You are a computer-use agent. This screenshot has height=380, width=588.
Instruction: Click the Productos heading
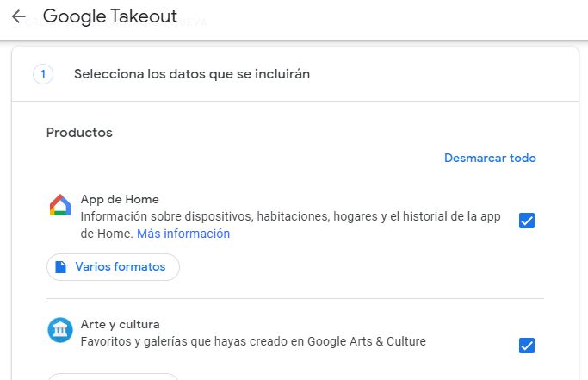point(79,133)
